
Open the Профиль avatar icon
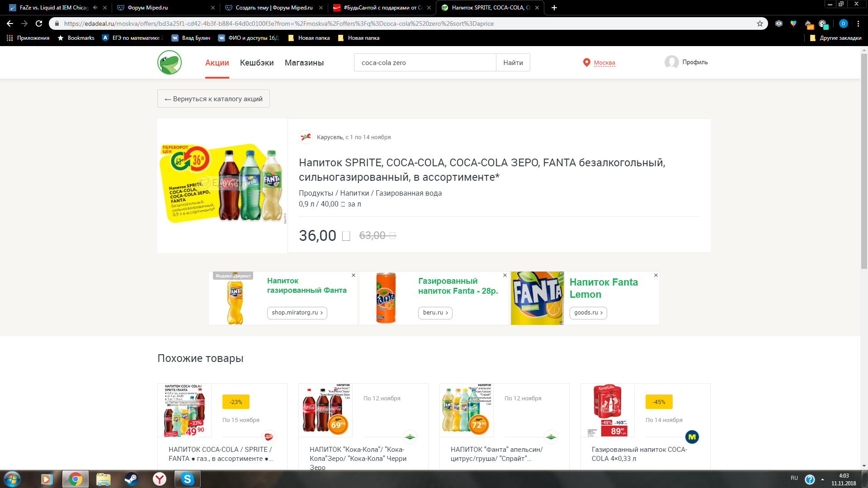[672, 62]
